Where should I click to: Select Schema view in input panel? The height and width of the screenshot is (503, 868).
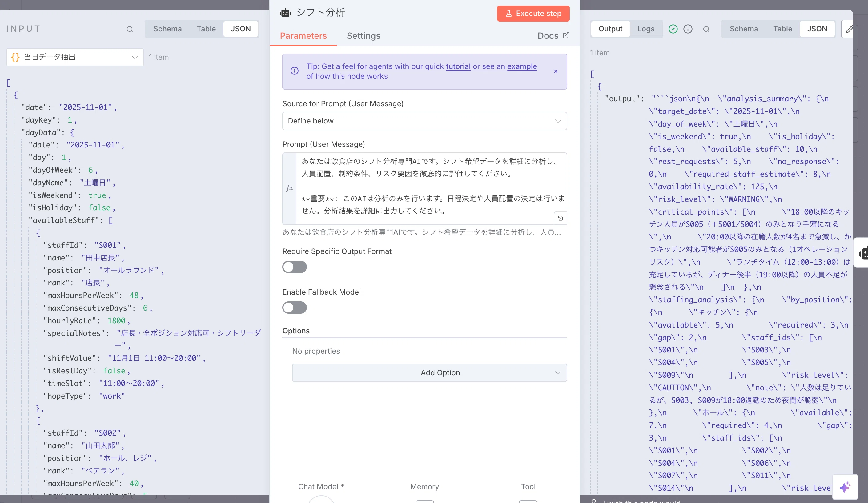[167, 29]
